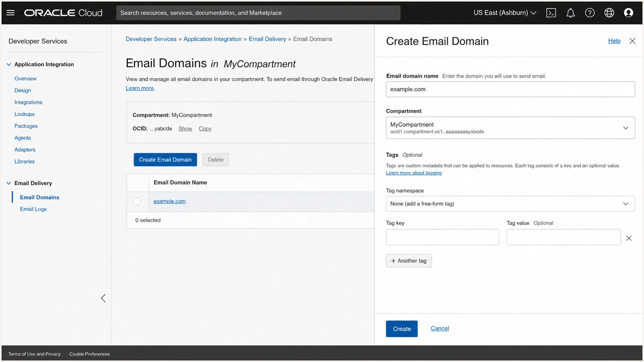Screen dimensions: 644x362
Task: Click the Cancel link
Action: coord(439,329)
